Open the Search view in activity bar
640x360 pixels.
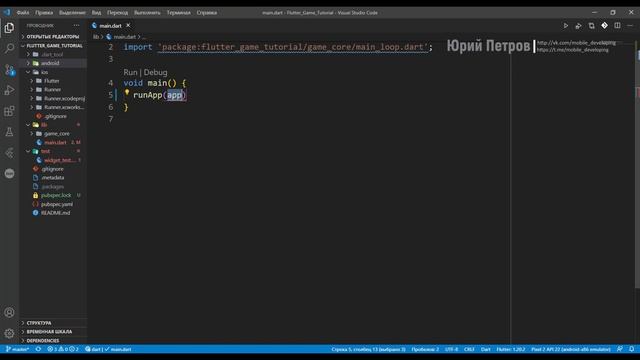(9, 49)
